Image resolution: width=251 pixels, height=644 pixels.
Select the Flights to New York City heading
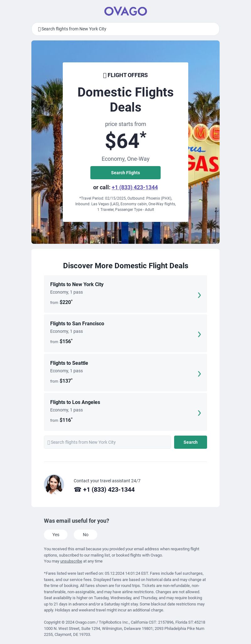pyautogui.click(x=77, y=284)
